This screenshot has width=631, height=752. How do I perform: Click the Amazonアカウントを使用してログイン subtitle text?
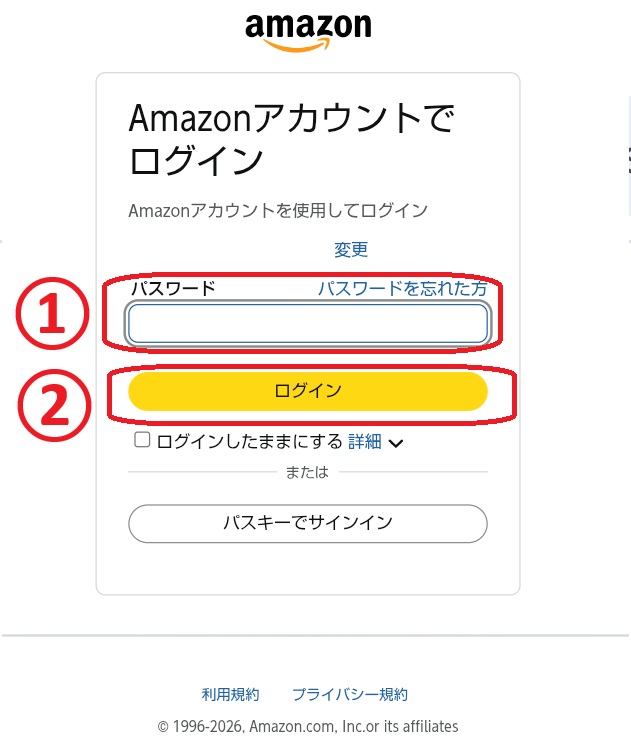click(x=278, y=210)
